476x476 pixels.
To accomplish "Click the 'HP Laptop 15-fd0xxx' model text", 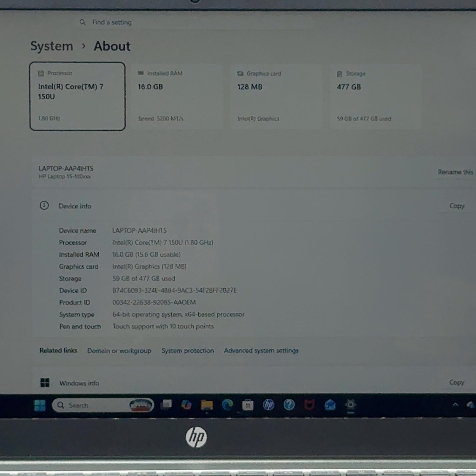I will click(65, 176).
